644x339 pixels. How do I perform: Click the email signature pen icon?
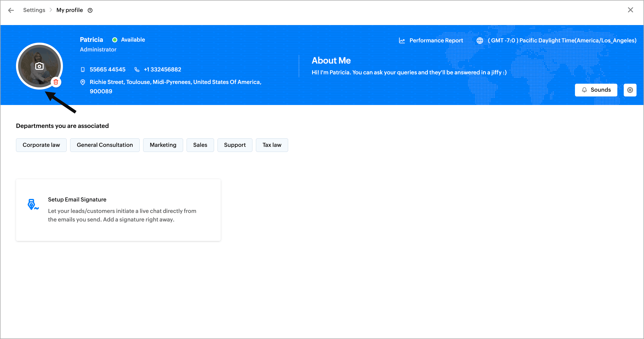point(33,204)
